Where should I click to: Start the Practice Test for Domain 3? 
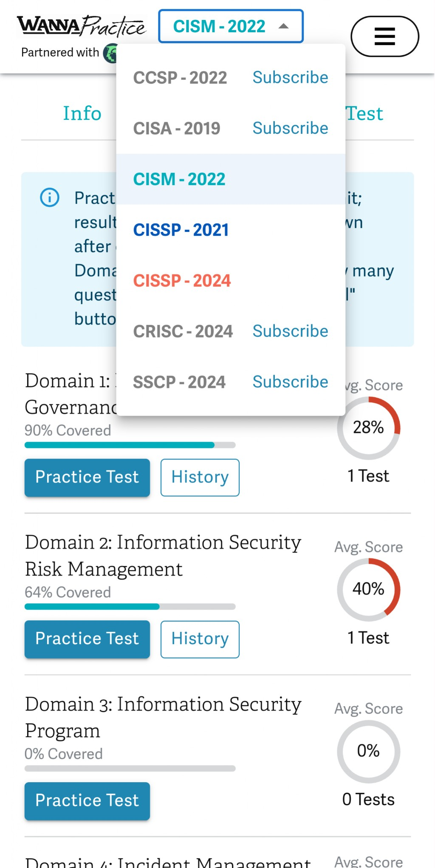[87, 801]
